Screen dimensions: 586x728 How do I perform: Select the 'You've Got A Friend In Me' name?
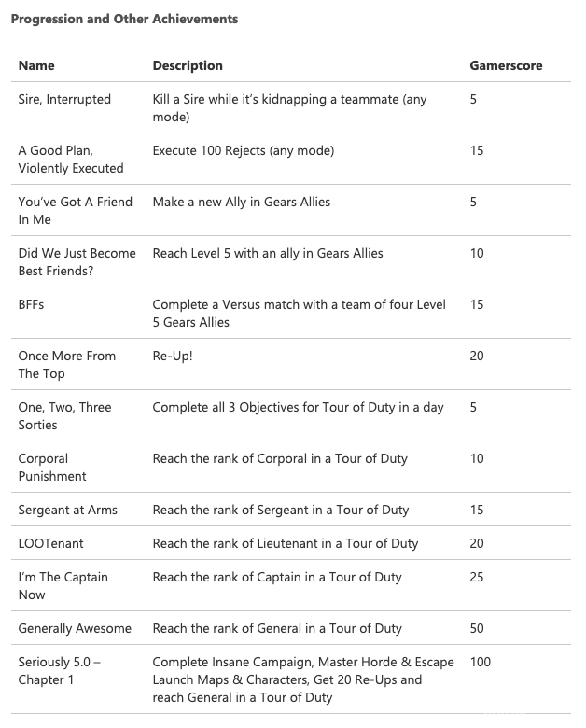76,210
